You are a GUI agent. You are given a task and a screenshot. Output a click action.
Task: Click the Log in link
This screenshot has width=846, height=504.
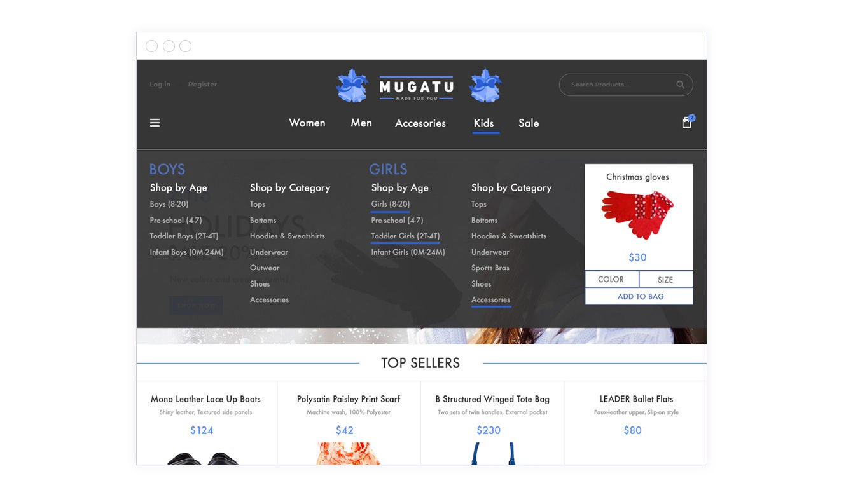pyautogui.click(x=160, y=85)
